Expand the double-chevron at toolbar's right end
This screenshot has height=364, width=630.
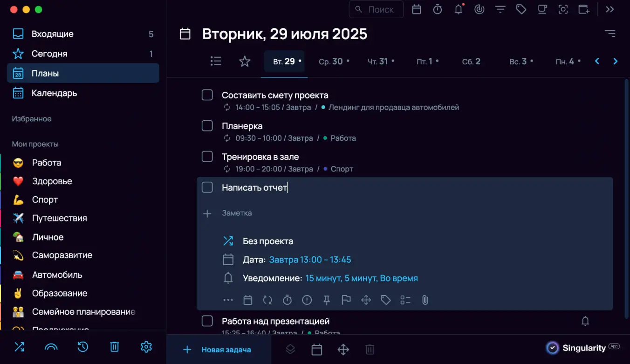pyautogui.click(x=610, y=9)
